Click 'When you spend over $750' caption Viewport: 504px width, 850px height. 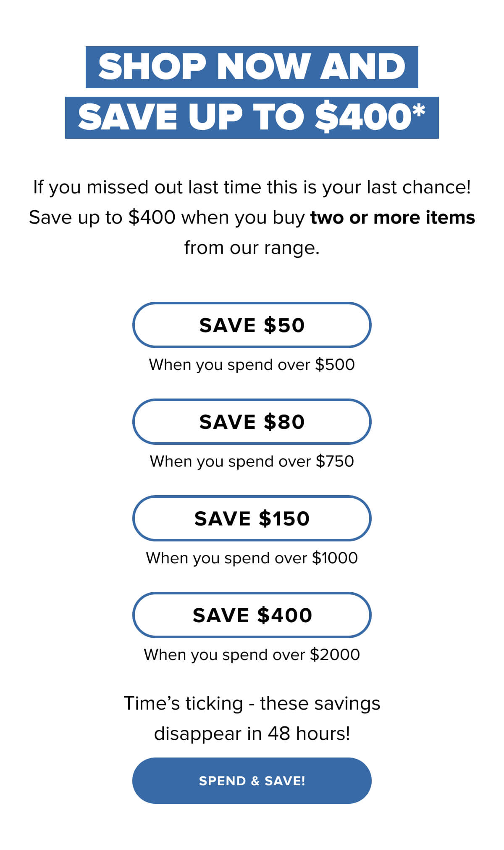pos(252,461)
